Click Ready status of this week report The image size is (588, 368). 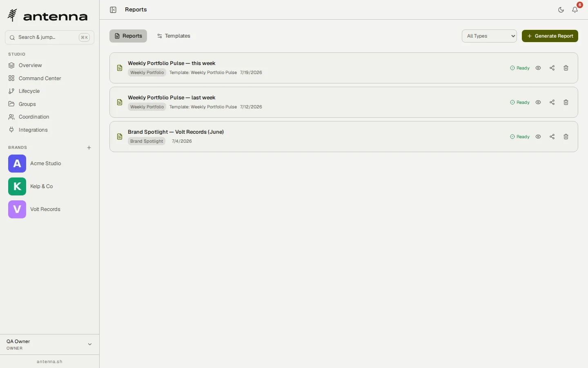[x=520, y=68]
